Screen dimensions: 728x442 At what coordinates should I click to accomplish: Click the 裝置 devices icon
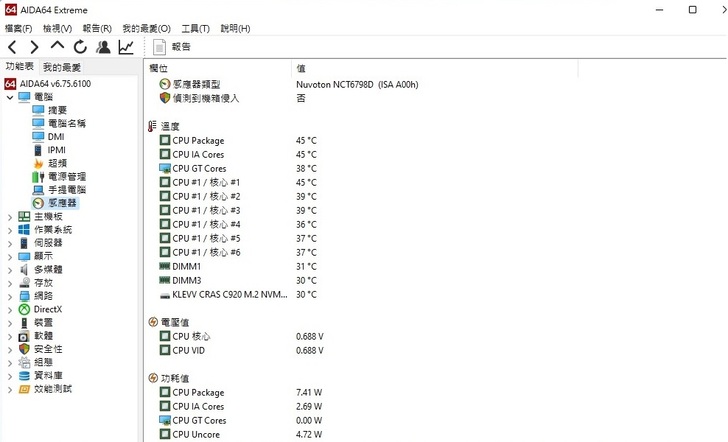pyautogui.click(x=24, y=323)
